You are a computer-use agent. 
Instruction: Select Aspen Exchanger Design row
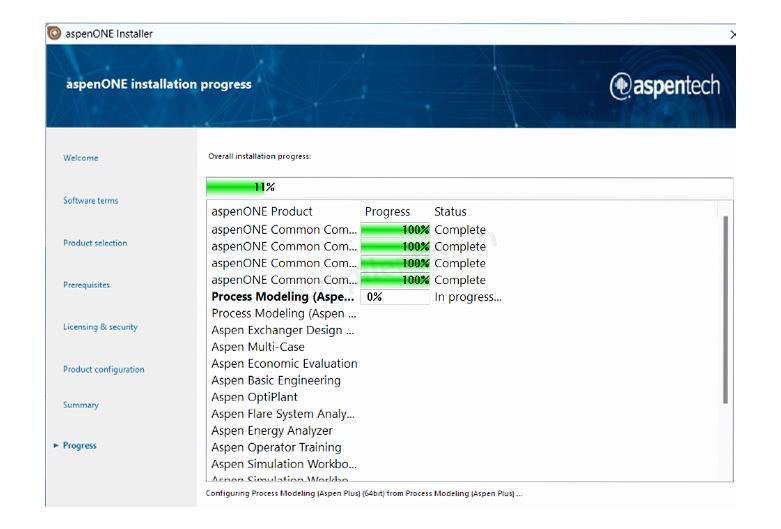coord(282,330)
